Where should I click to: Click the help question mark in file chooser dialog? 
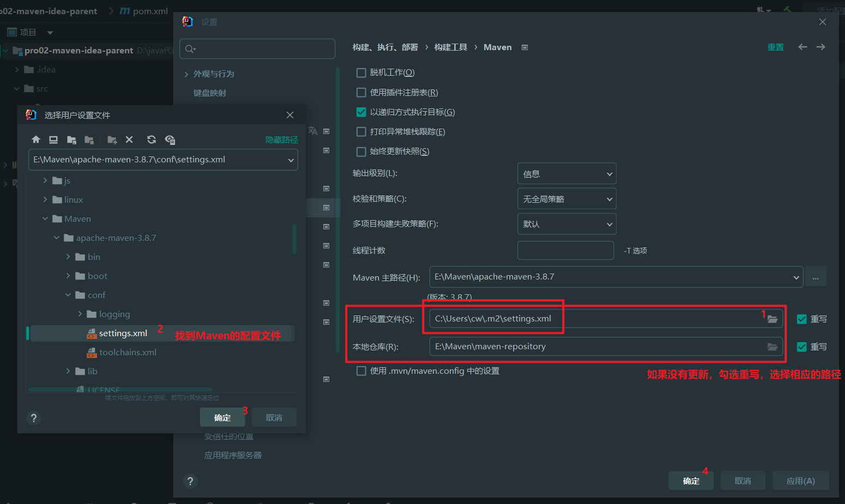pyautogui.click(x=34, y=418)
